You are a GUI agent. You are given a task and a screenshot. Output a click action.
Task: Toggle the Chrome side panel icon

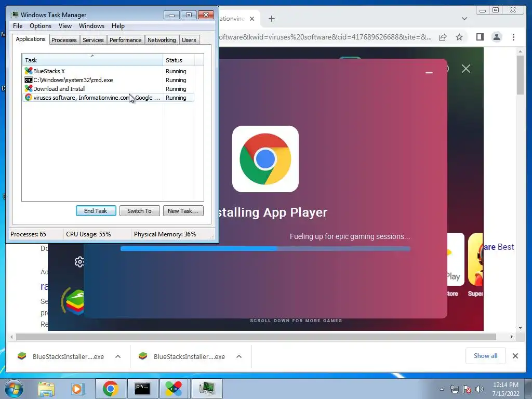[480, 37]
